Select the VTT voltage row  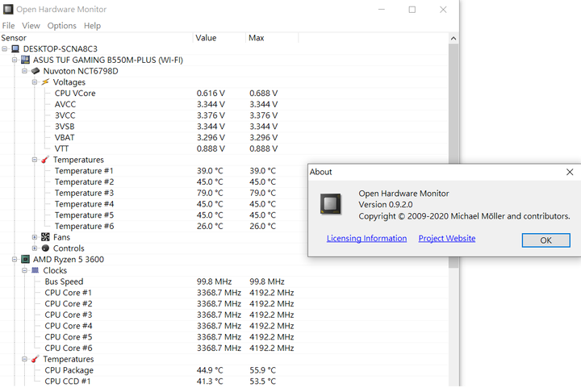click(x=224, y=148)
